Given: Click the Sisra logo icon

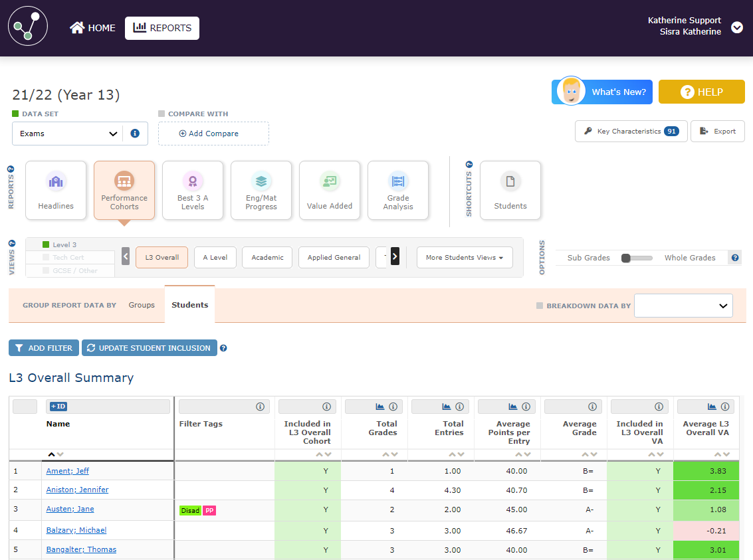Looking at the screenshot, I should 27,28.
